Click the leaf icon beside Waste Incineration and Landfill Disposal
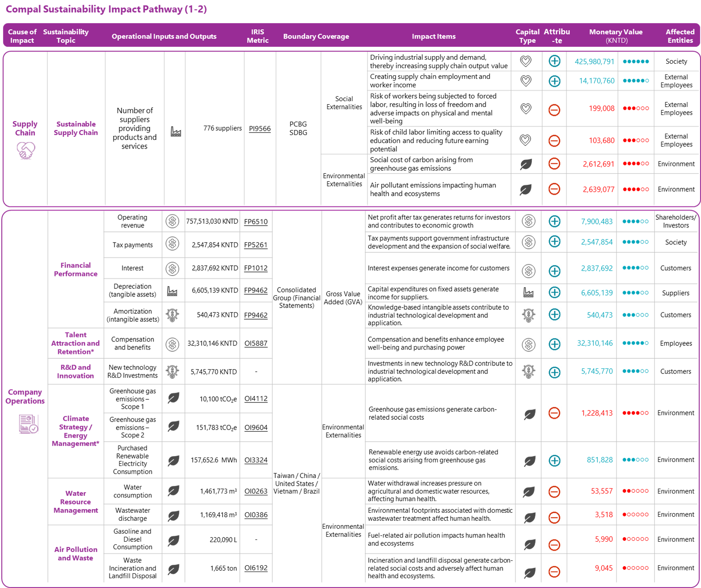The height and width of the screenshot is (588, 701). tap(174, 569)
